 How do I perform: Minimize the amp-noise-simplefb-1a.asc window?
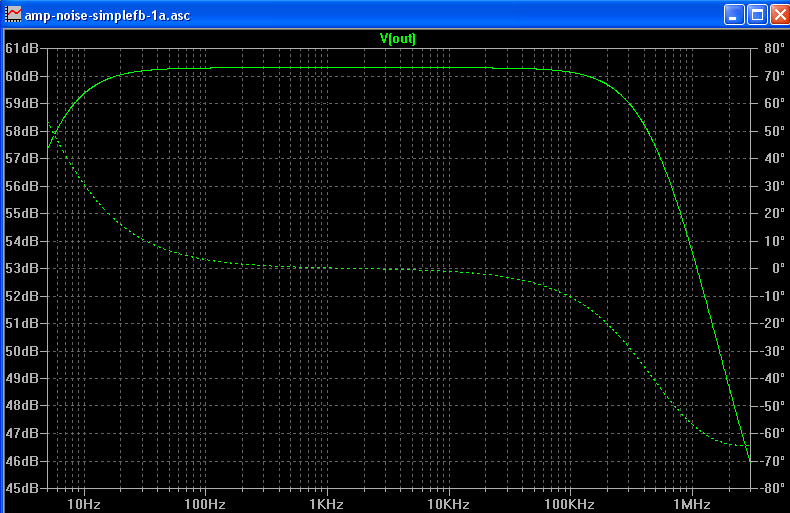tap(734, 15)
